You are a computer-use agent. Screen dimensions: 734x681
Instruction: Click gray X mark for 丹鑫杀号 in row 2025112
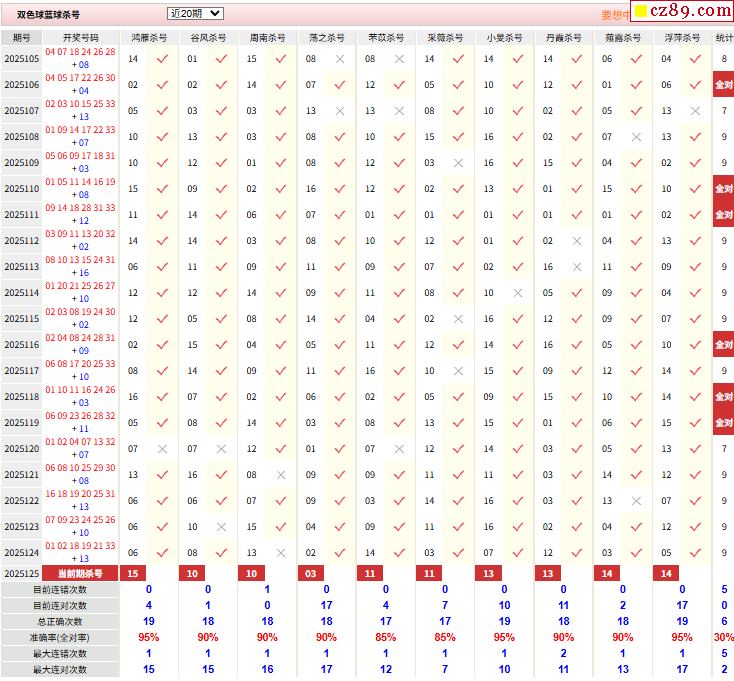(x=576, y=241)
